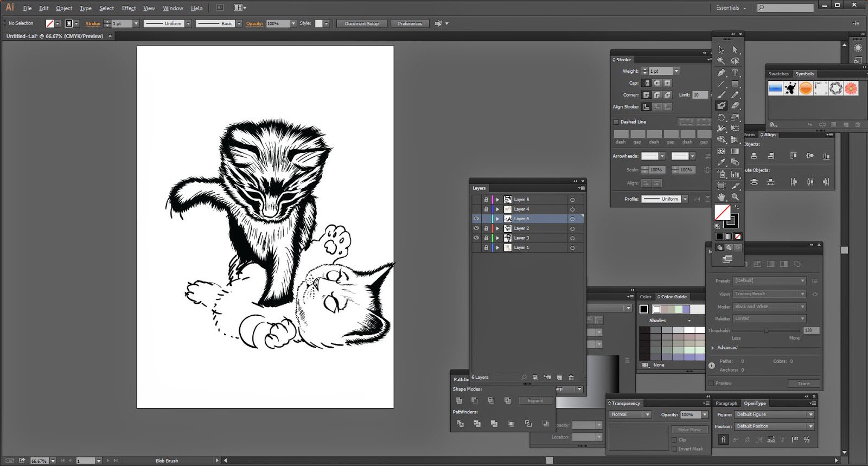
Task: Delete selected layer with trash icon
Action: pos(571,378)
